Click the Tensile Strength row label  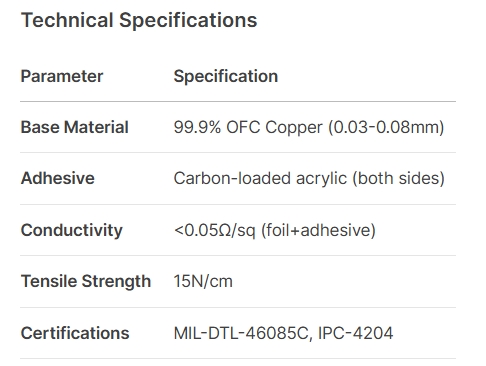(86, 281)
